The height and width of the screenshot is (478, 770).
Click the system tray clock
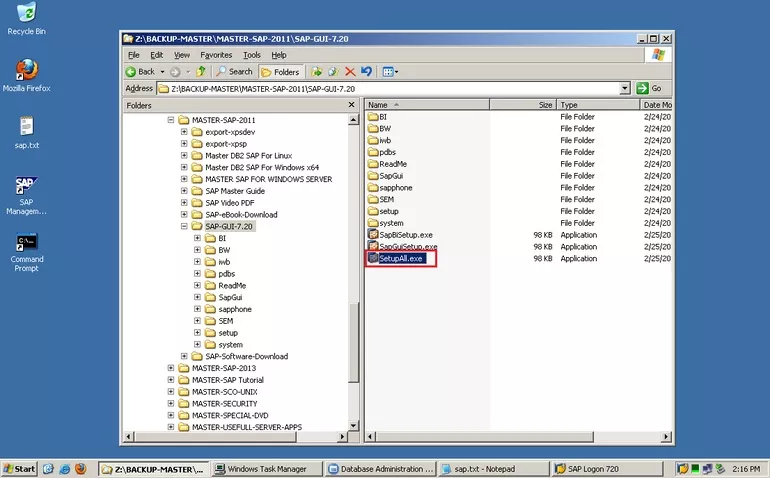tap(746, 469)
